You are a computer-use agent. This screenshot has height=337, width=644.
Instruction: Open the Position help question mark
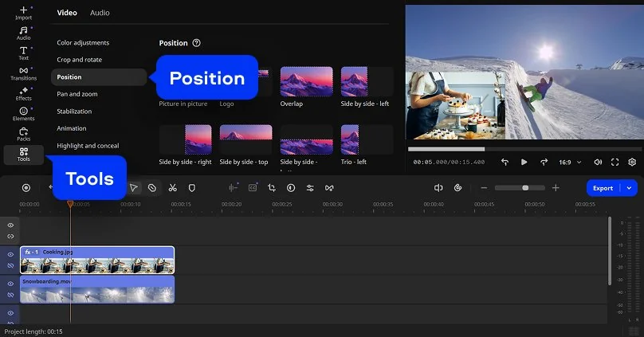[196, 43]
